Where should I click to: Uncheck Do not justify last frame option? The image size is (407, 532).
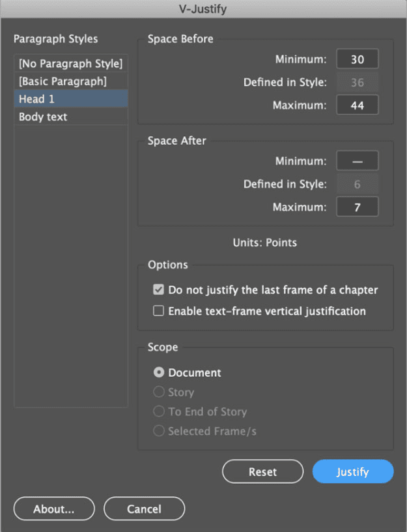158,289
